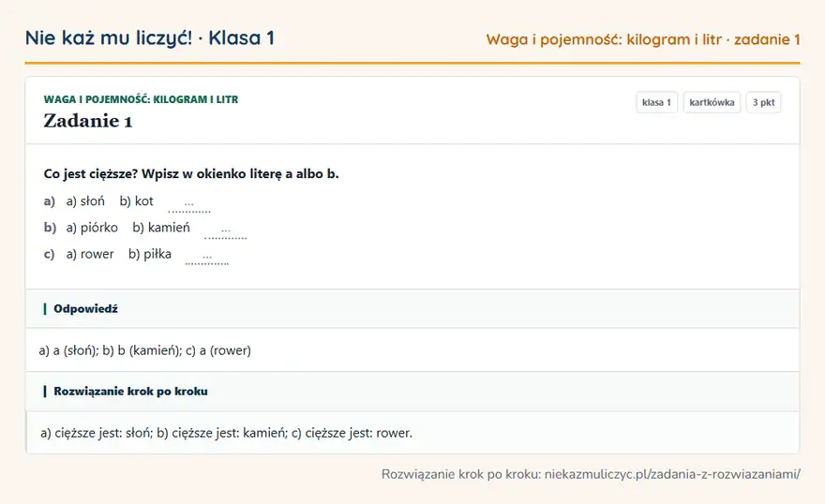The image size is (825, 504).
Task: Click the 'kartkówka' tag
Action: pyautogui.click(x=712, y=102)
